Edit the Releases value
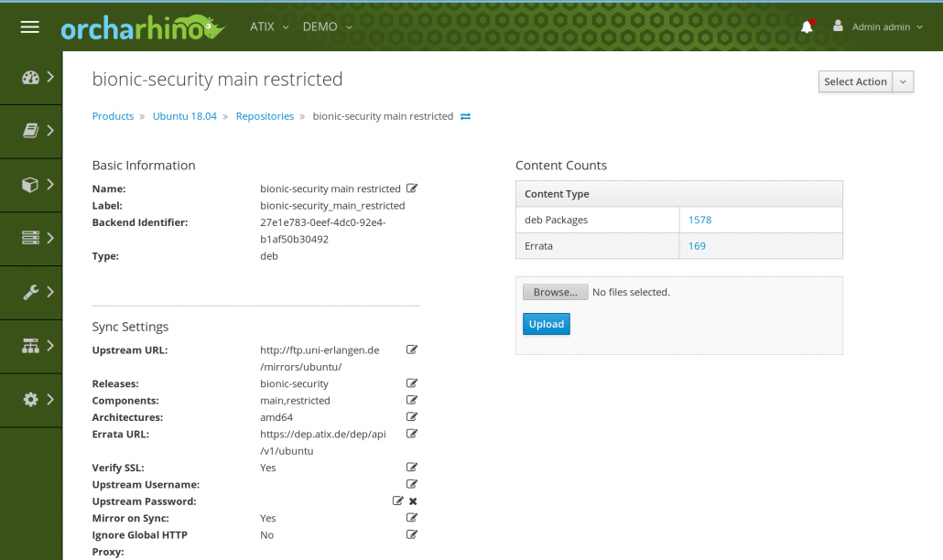 point(412,383)
